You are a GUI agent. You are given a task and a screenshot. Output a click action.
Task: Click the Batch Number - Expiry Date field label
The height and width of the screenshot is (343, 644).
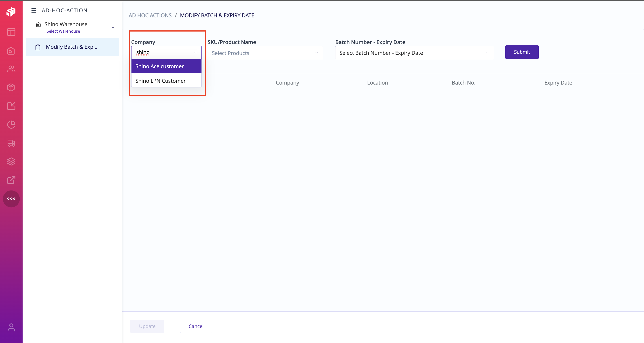[x=370, y=42]
